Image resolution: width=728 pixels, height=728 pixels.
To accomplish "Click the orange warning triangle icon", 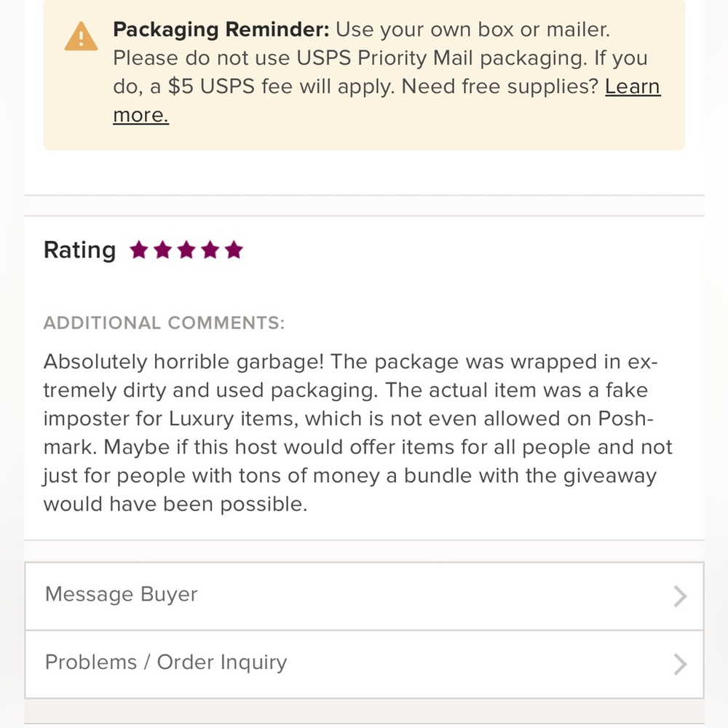I will tap(81, 36).
